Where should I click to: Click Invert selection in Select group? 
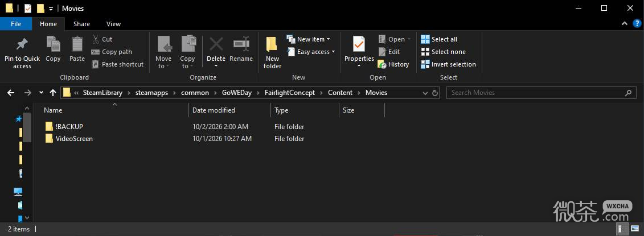click(448, 64)
